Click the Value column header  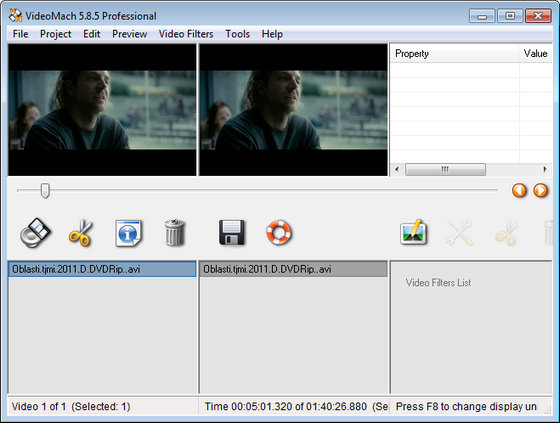[535, 54]
